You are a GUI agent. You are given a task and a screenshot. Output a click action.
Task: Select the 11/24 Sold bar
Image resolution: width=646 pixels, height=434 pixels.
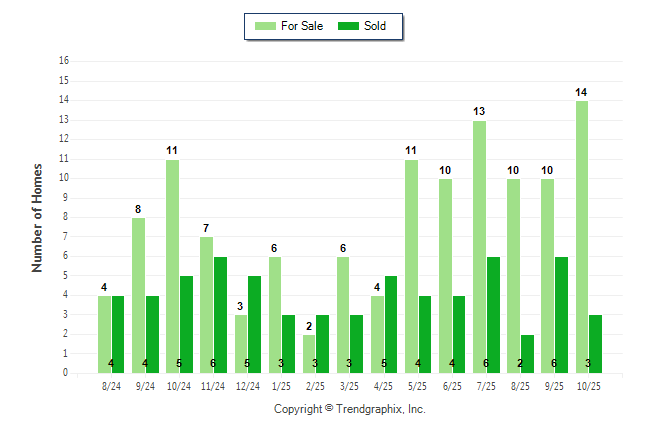(220, 315)
